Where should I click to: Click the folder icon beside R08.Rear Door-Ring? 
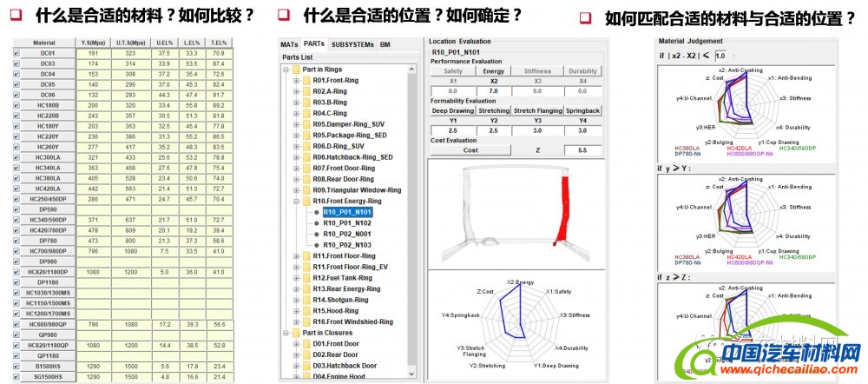pyautogui.click(x=306, y=179)
